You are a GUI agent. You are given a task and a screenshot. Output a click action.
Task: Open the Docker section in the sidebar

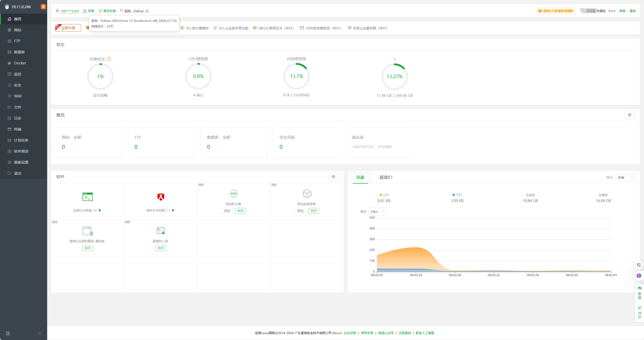[x=20, y=63]
